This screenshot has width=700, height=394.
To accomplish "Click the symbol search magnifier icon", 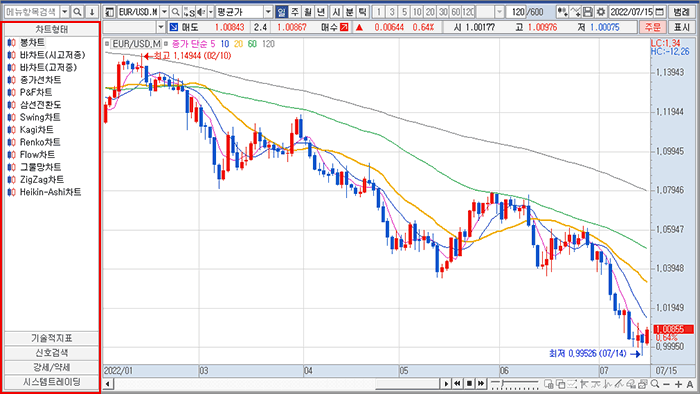I will point(176,12).
